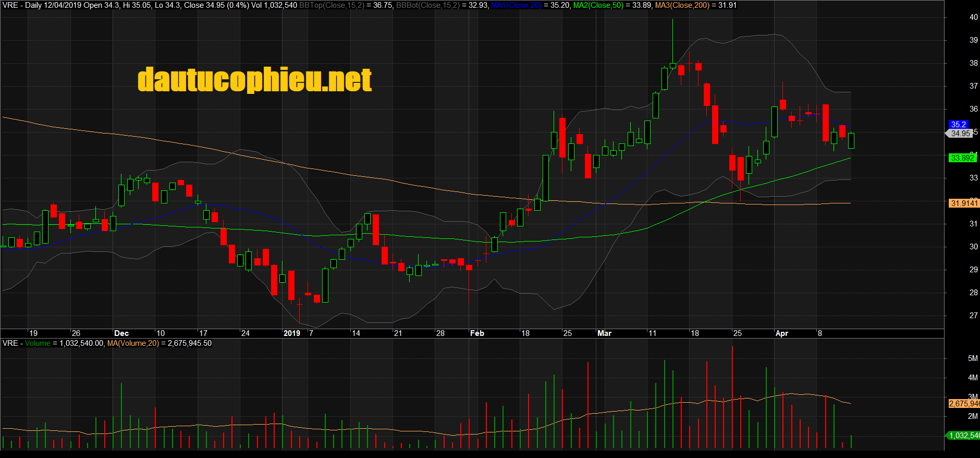This screenshot has height=458, width=980.
Task: Click the 27 level on price axis
Action: tap(973, 316)
